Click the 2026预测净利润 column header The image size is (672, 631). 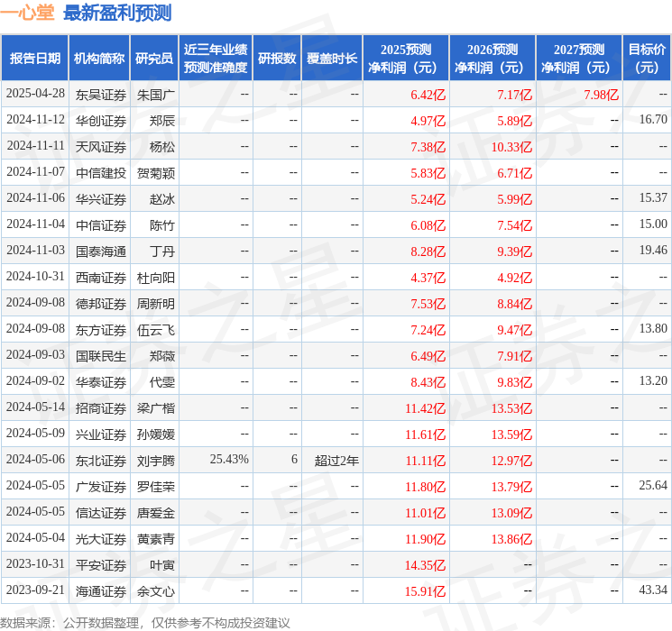point(492,58)
